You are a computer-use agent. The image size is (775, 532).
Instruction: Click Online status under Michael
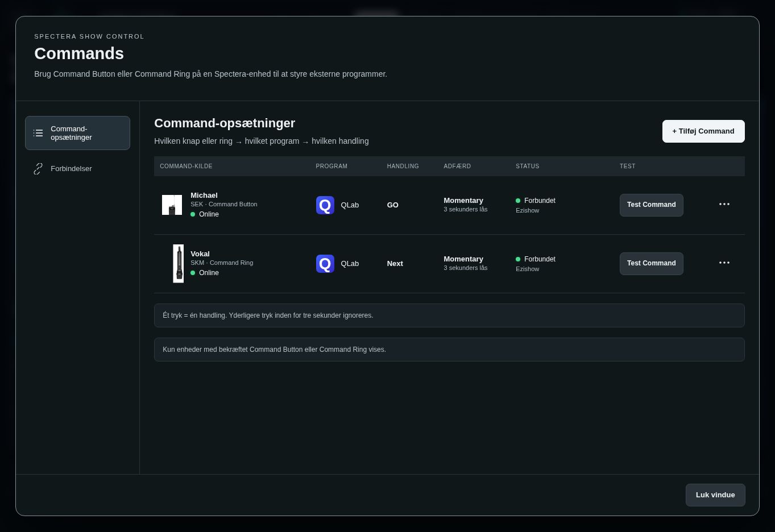(205, 214)
